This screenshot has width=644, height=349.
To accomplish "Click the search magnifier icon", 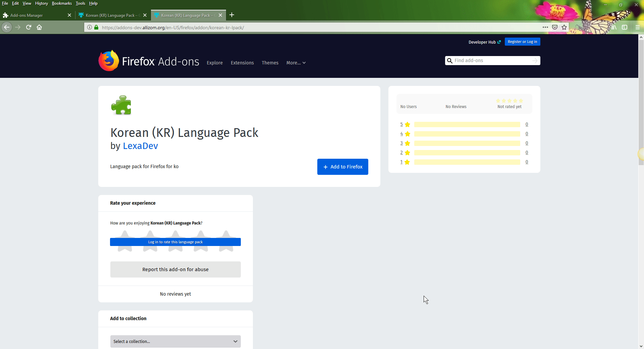I will pyautogui.click(x=450, y=61).
